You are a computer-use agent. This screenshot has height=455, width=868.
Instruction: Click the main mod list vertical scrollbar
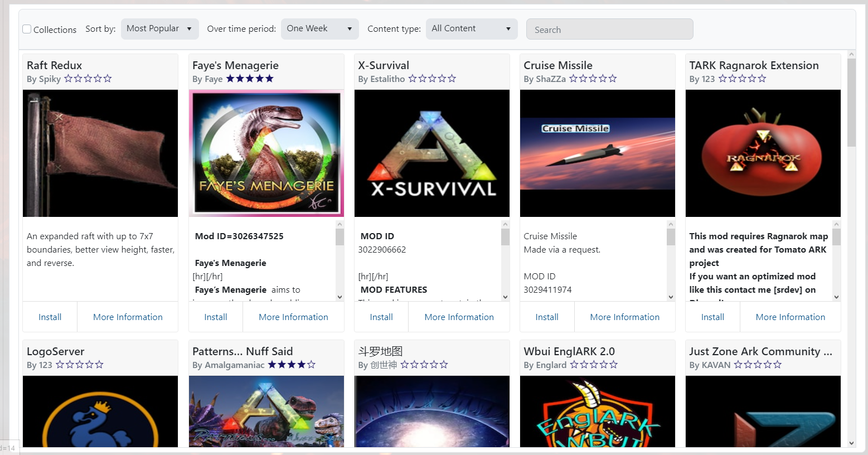(x=851, y=103)
